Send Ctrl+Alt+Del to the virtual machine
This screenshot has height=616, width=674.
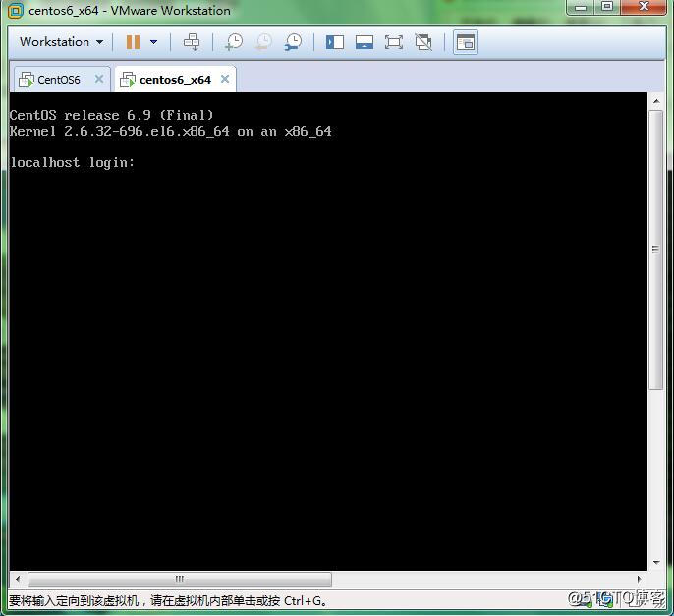point(192,42)
